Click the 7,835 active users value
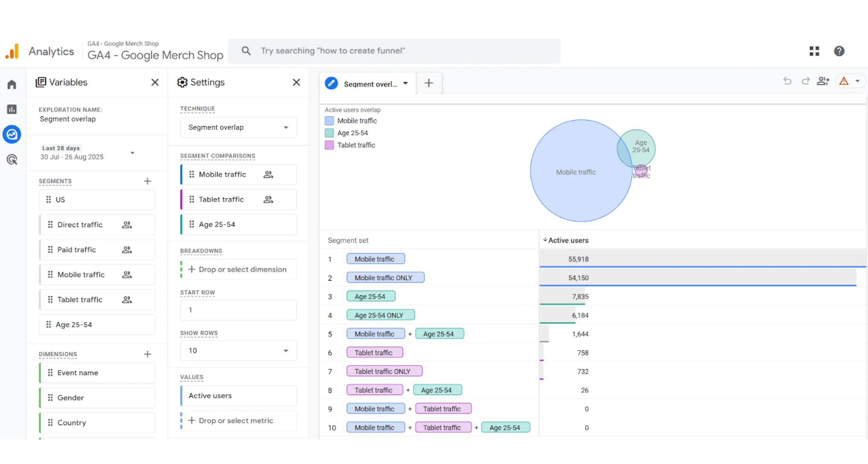Image resolution: width=868 pixels, height=464 pixels. pos(580,297)
